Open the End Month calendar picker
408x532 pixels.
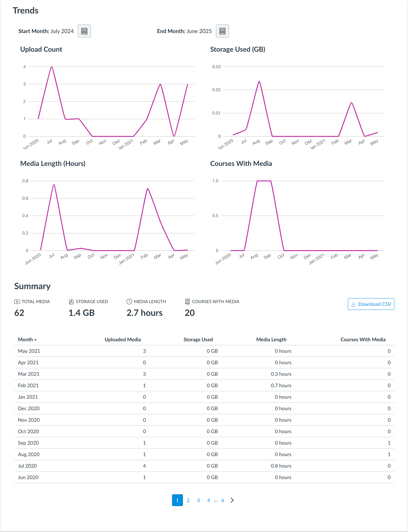pos(222,31)
